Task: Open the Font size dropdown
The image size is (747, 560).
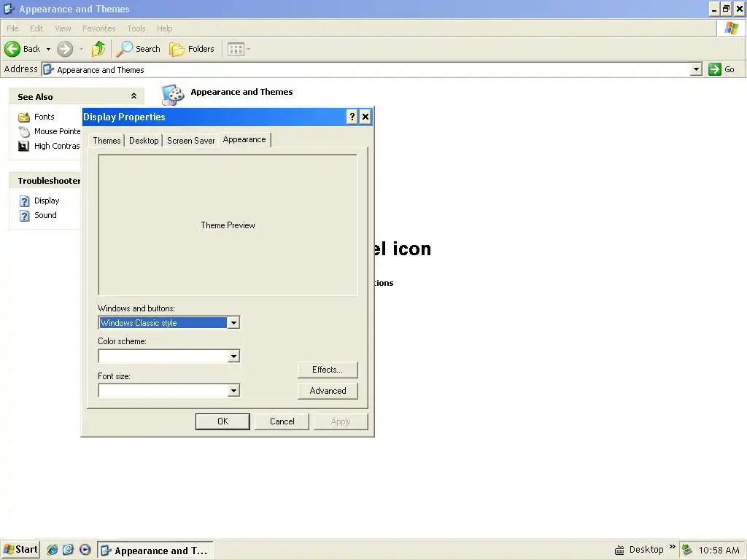Action: click(169, 391)
